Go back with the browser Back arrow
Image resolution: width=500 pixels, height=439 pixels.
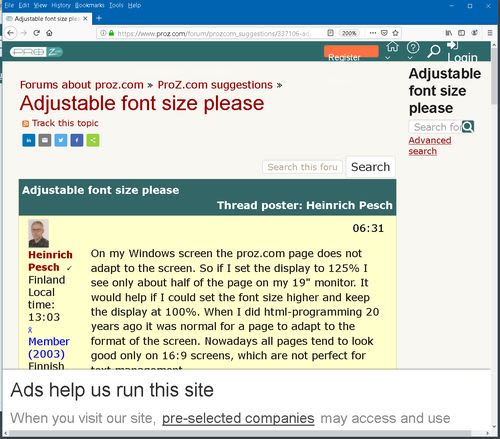11,33
